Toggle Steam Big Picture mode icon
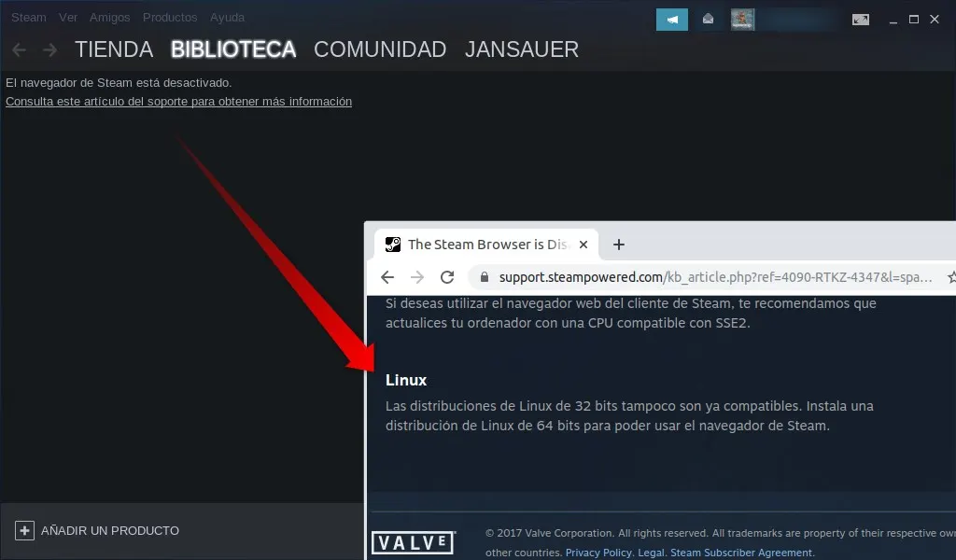956x560 pixels. click(x=860, y=21)
